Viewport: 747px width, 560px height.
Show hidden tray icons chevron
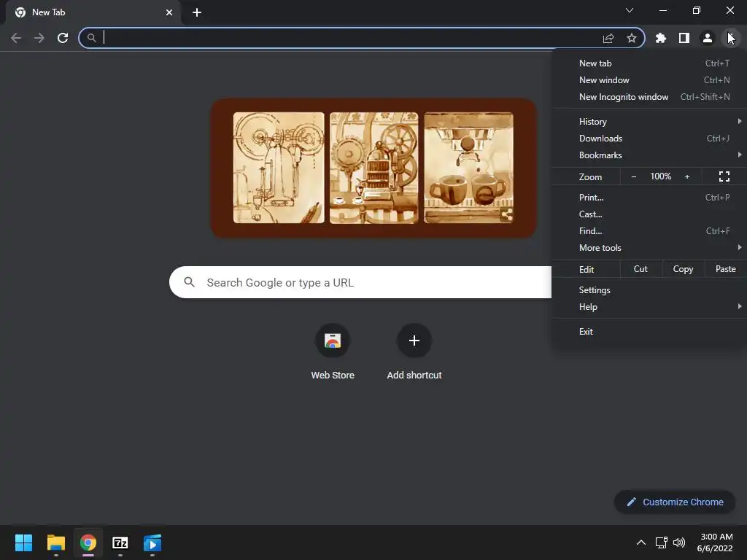(641, 542)
